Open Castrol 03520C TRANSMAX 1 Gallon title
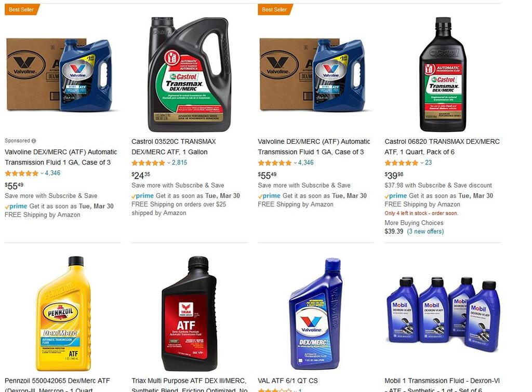 coord(174,147)
